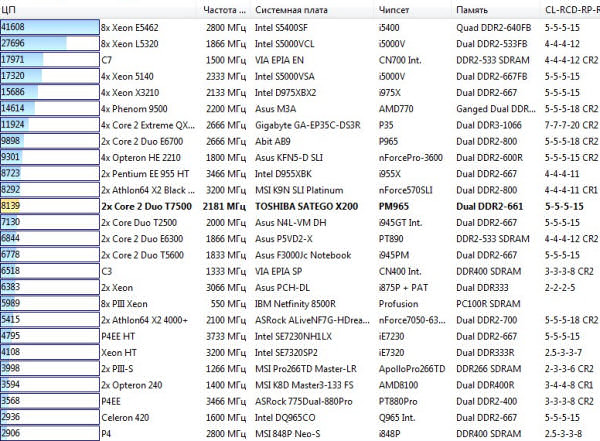Click the ApolloPro266TD chipset cell
The image size is (600, 441).
(x=412, y=369)
